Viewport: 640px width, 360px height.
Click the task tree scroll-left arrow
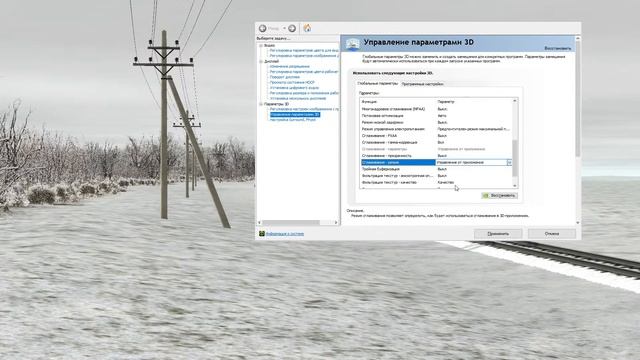[x=259, y=222]
